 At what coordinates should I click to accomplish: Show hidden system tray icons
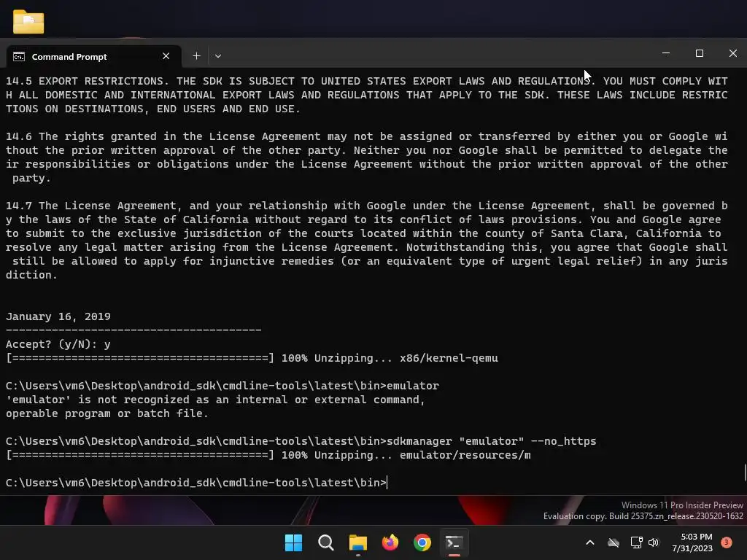[589, 542]
